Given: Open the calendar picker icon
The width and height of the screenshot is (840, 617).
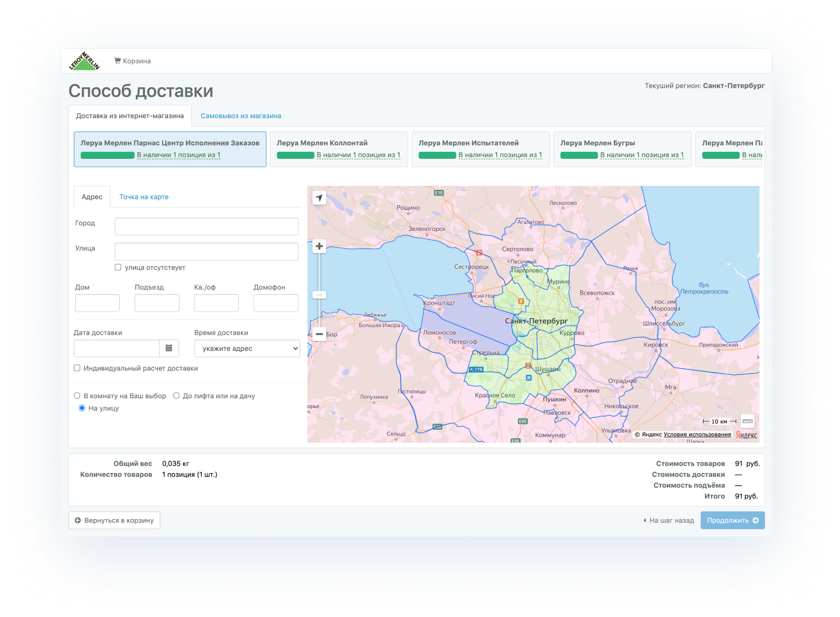Looking at the screenshot, I should coord(169,348).
